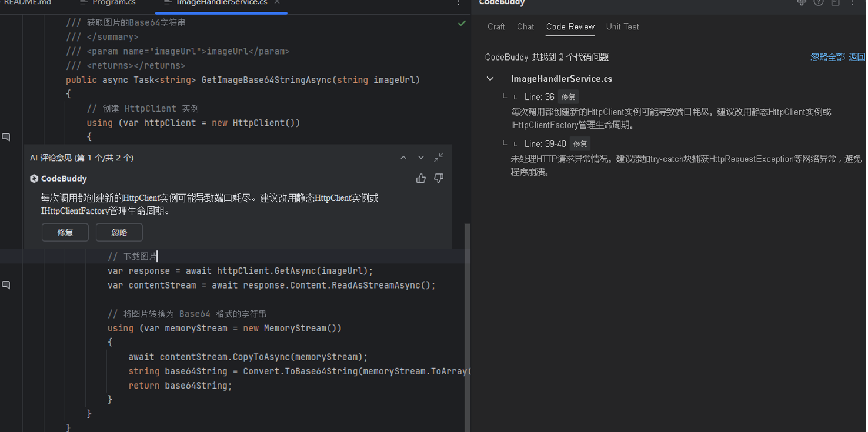
Task: Open editor tabs more-options menu
Action: pos(458,3)
